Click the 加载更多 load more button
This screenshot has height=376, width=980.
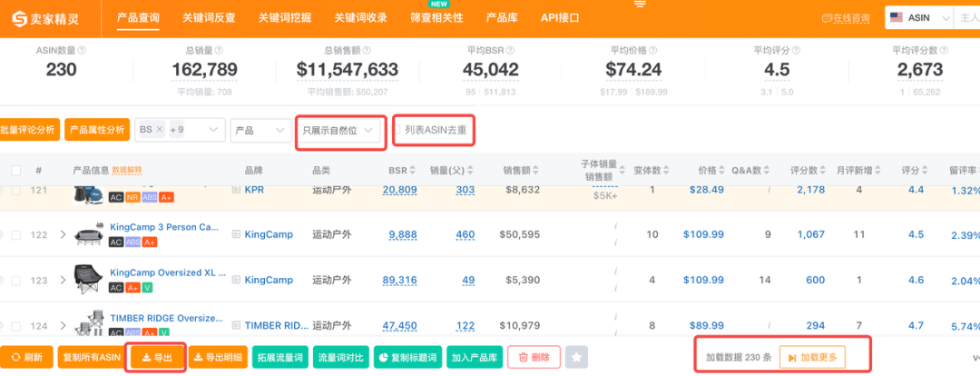[x=812, y=357]
